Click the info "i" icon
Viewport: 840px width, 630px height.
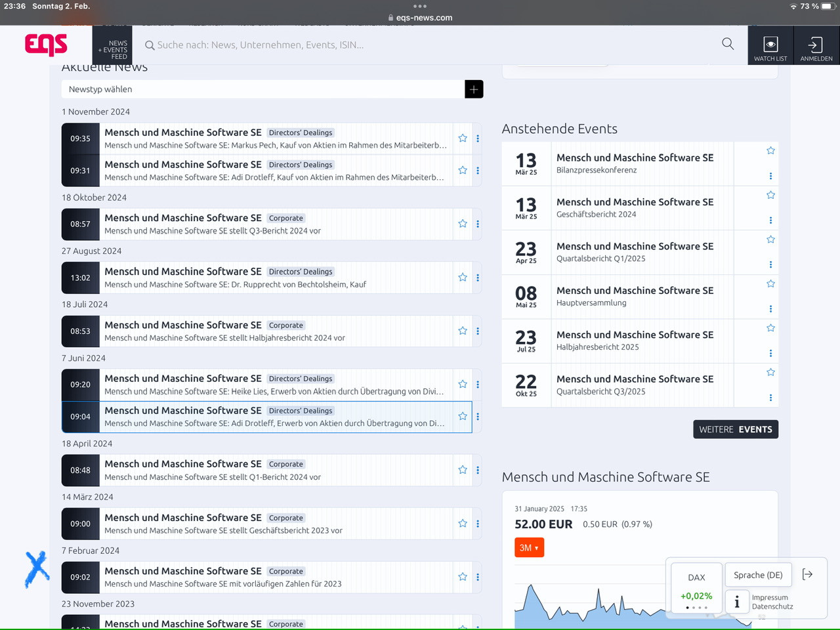click(737, 602)
